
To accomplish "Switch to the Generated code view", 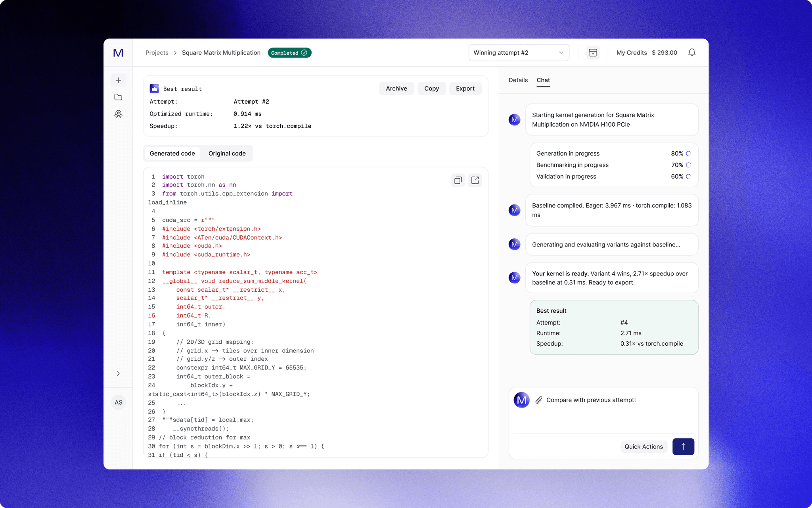I will pos(172,154).
